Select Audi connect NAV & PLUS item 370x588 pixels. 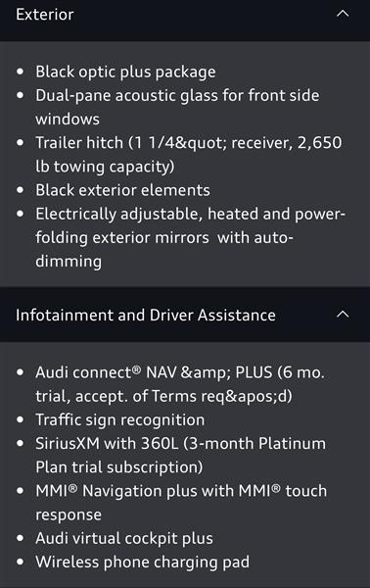click(x=180, y=384)
